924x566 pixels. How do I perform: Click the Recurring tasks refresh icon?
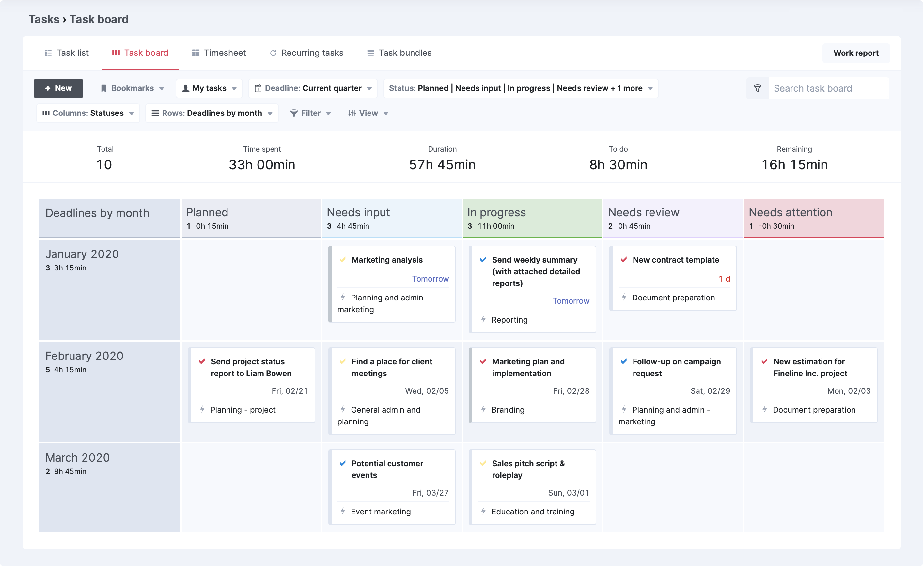273,53
